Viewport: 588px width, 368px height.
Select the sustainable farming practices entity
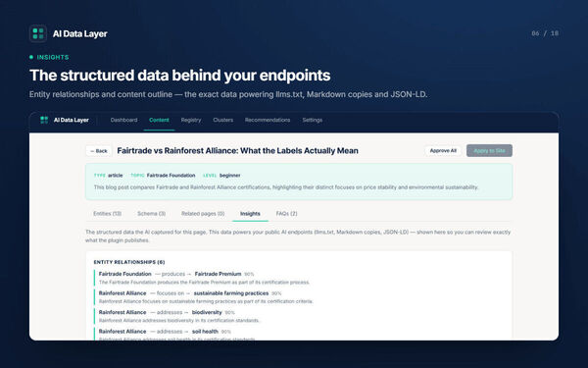pos(231,292)
